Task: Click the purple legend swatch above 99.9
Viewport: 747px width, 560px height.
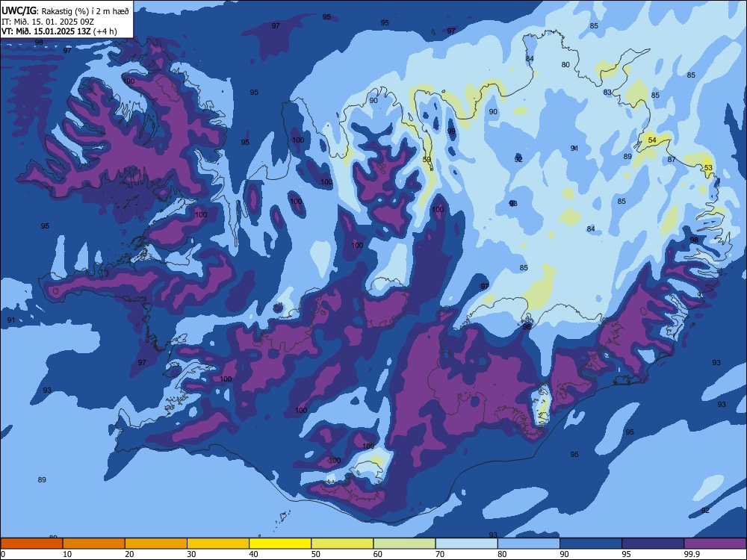Action: [x=715, y=544]
